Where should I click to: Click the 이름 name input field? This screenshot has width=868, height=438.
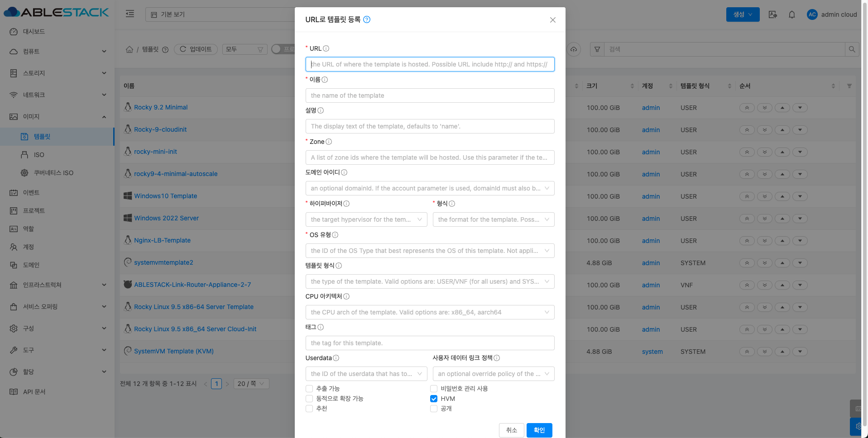pyautogui.click(x=430, y=95)
